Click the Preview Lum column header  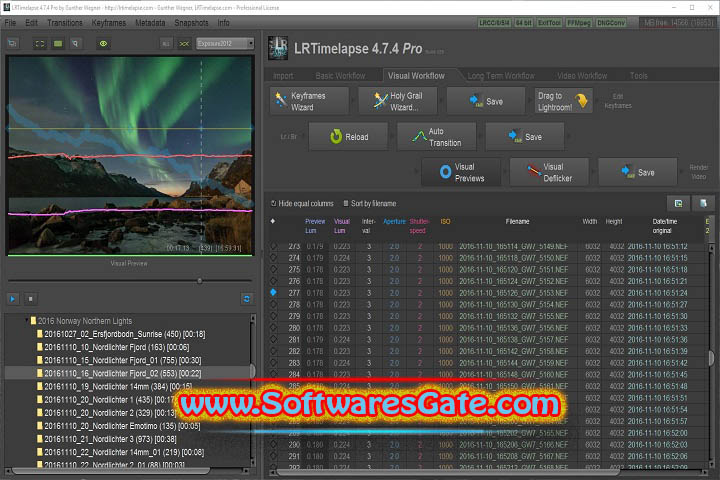(315, 226)
